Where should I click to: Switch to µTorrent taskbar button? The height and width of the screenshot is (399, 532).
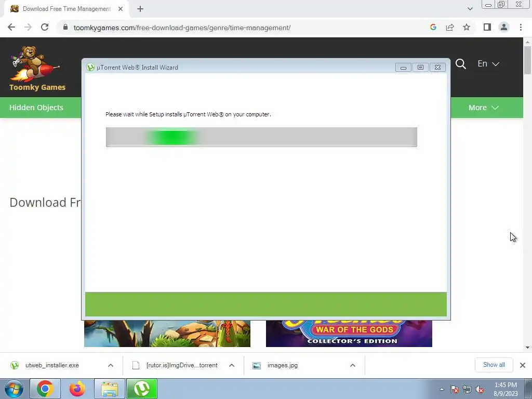(142, 389)
